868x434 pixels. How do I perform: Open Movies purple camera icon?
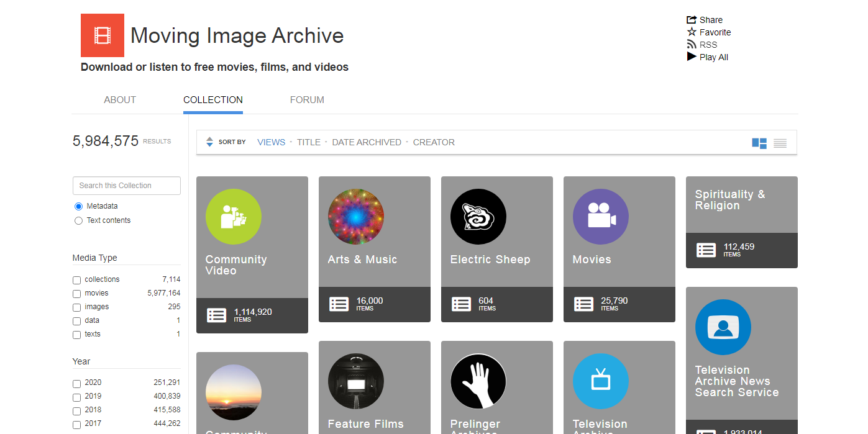click(x=601, y=217)
